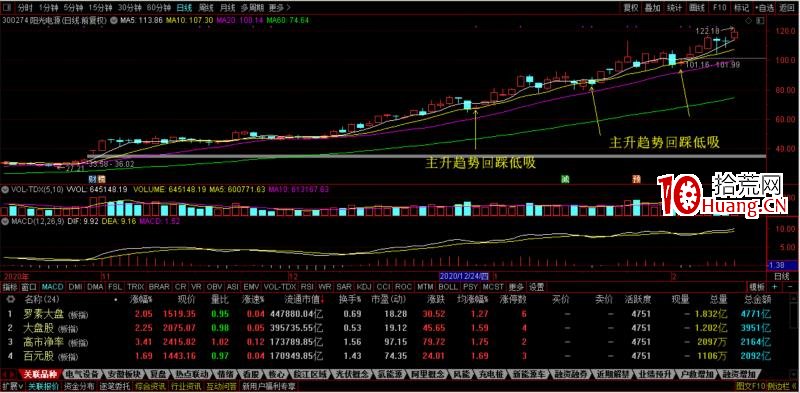
Task: Click the 预 forecast marker on the chart axis
Action: [637, 179]
